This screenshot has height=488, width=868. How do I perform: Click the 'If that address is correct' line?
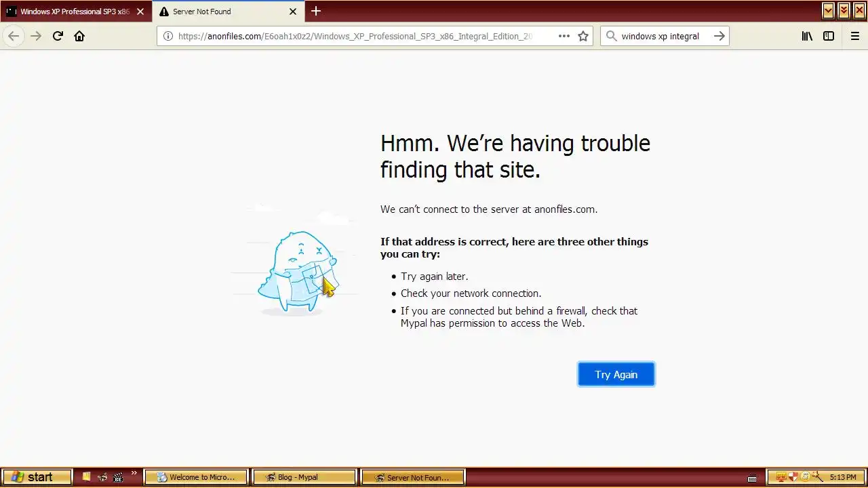(514, 248)
